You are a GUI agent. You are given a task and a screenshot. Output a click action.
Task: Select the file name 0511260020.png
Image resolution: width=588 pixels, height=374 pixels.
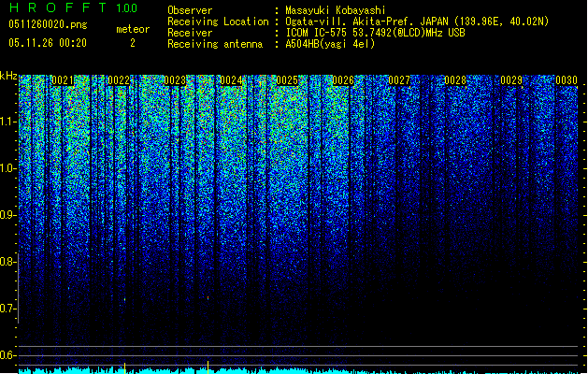(x=48, y=24)
